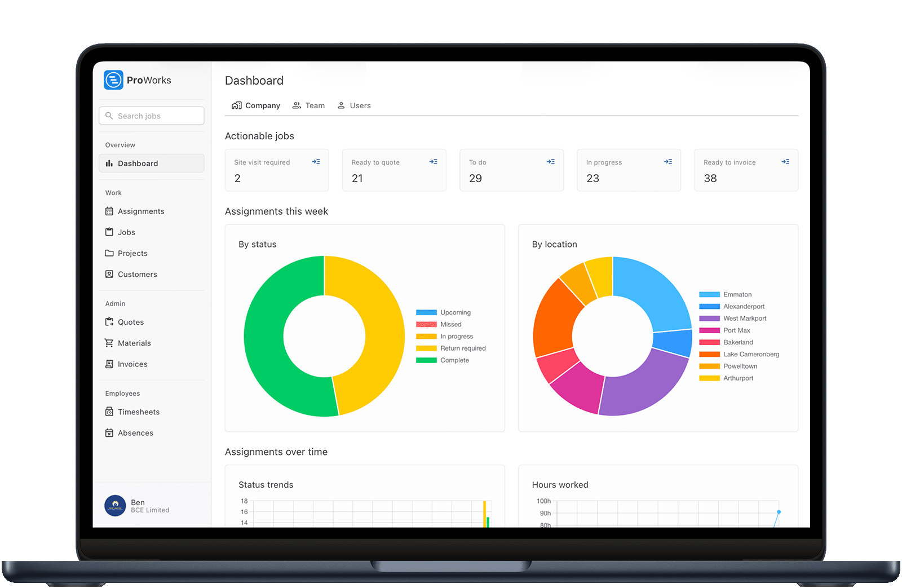
Task: Expand the 'In progress' actionable jobs panel
Action: pos(668,161)
